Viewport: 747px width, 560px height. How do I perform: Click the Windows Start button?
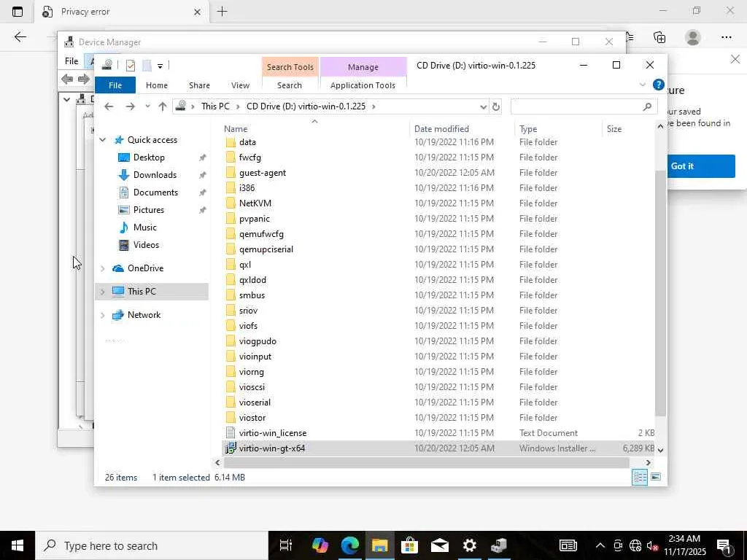point(18,545)
